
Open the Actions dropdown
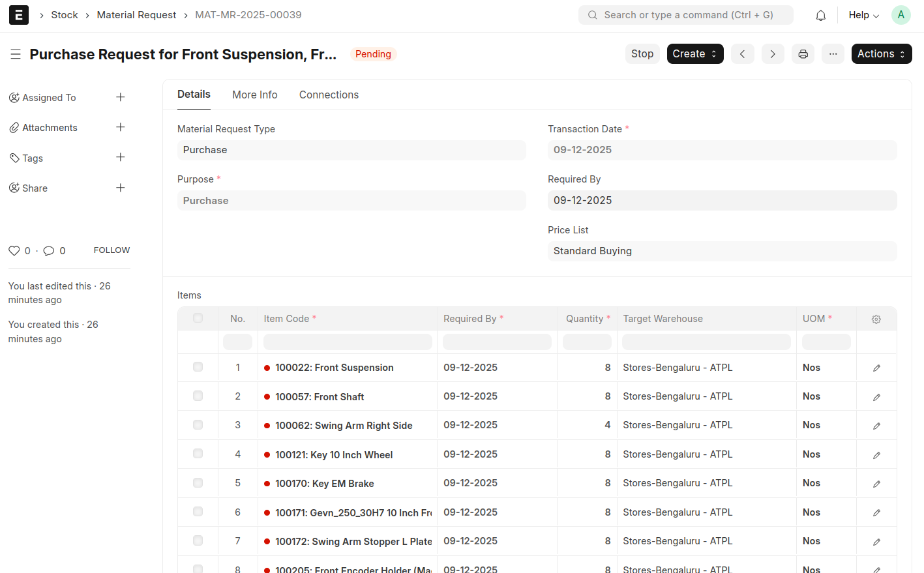click(881, 54)
